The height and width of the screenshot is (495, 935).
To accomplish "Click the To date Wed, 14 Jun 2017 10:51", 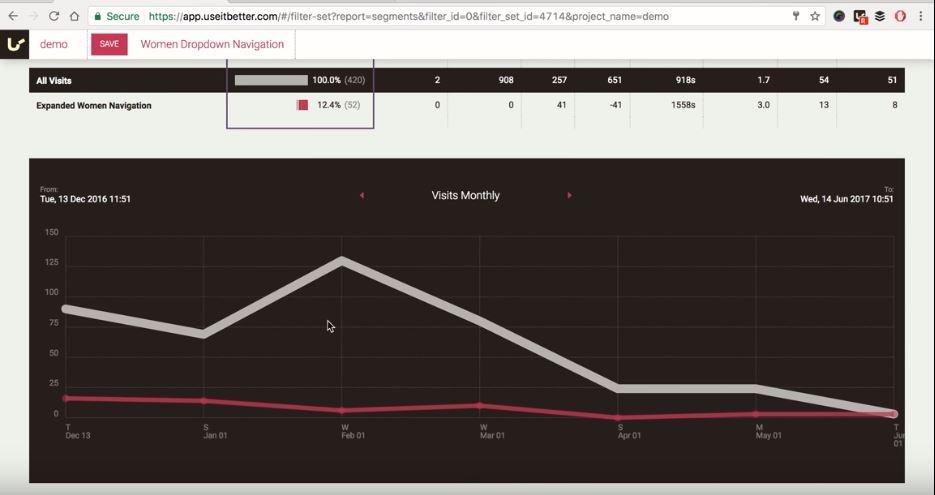I will 847,199.
